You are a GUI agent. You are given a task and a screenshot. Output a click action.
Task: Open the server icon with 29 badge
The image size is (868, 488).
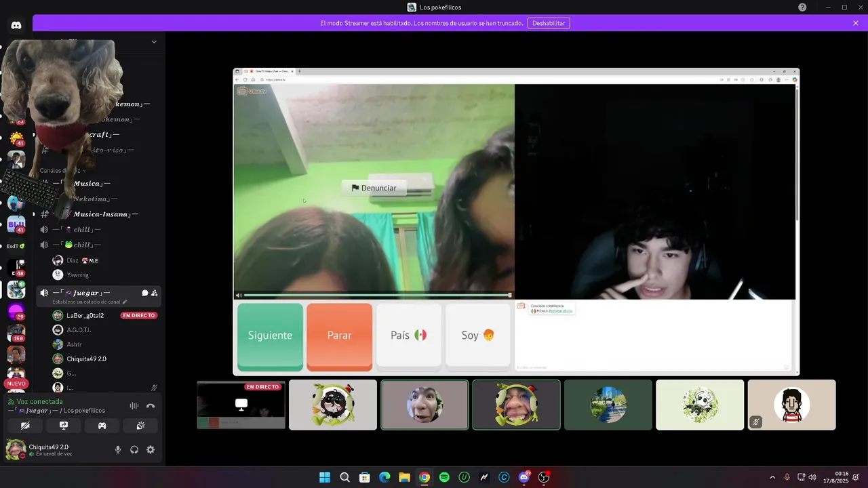click(16, 312)
